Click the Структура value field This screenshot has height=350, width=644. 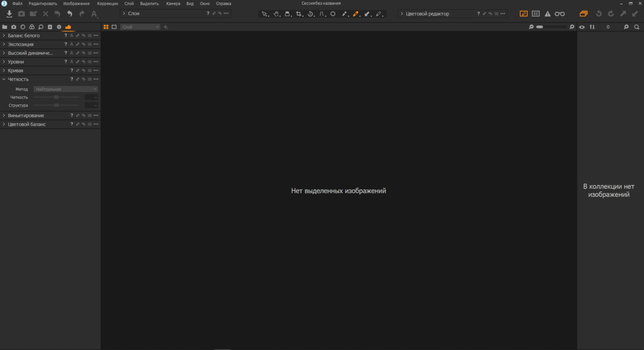(x=91, y=105)
